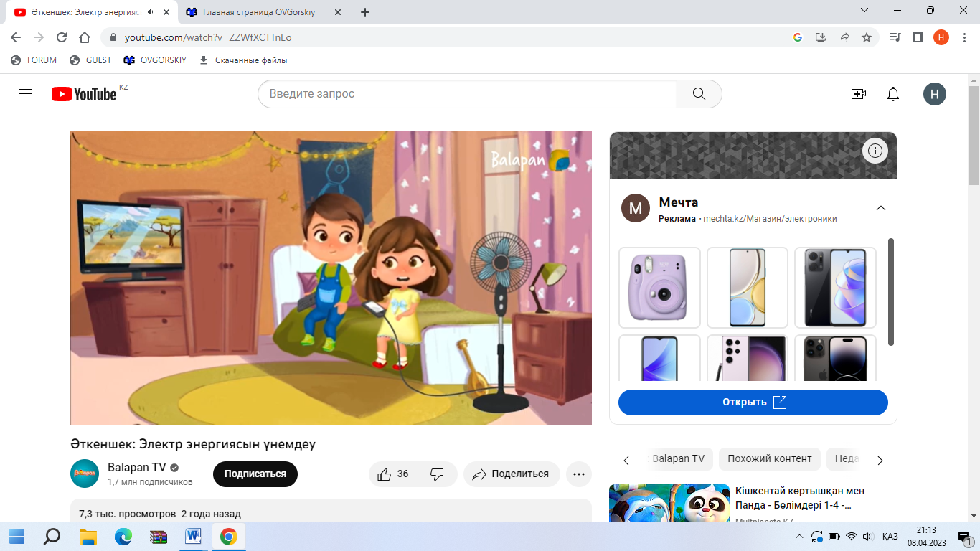The width and height of the screenshot is (980, 551).
Task: Go back in Chrome
Action: click(x=16, y=37)
